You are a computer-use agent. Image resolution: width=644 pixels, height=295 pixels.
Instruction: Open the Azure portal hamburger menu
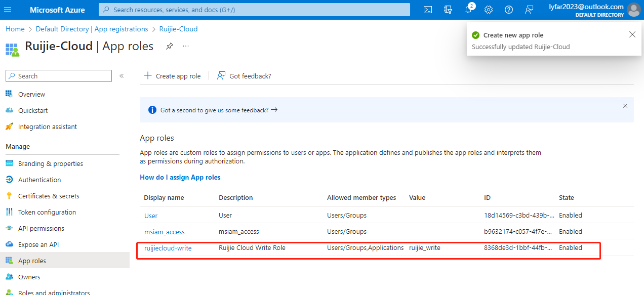click(x=8, y=10)
